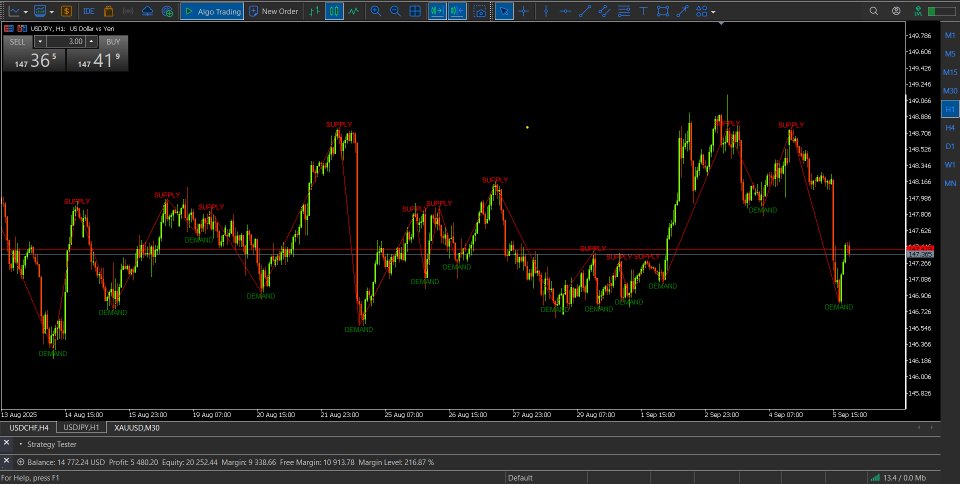Viewport: 960px width, 484px height.
Task: Switch chart to bar chart mode
Action: click(314, 11)
